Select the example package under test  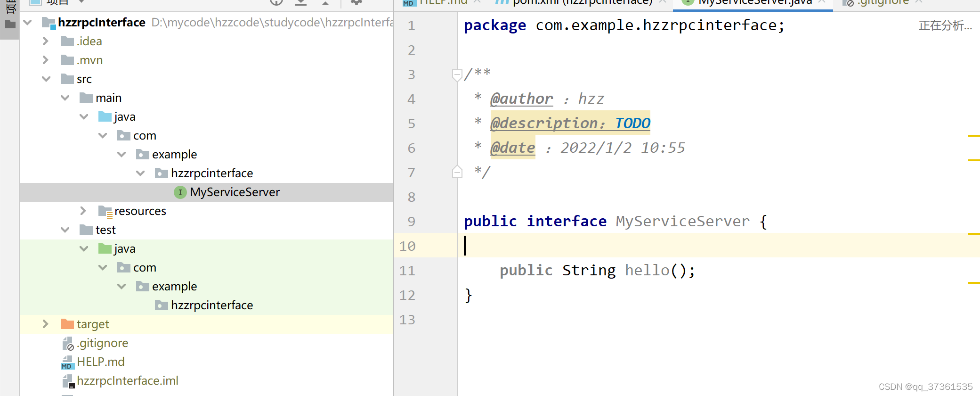(x=174, y=286)
